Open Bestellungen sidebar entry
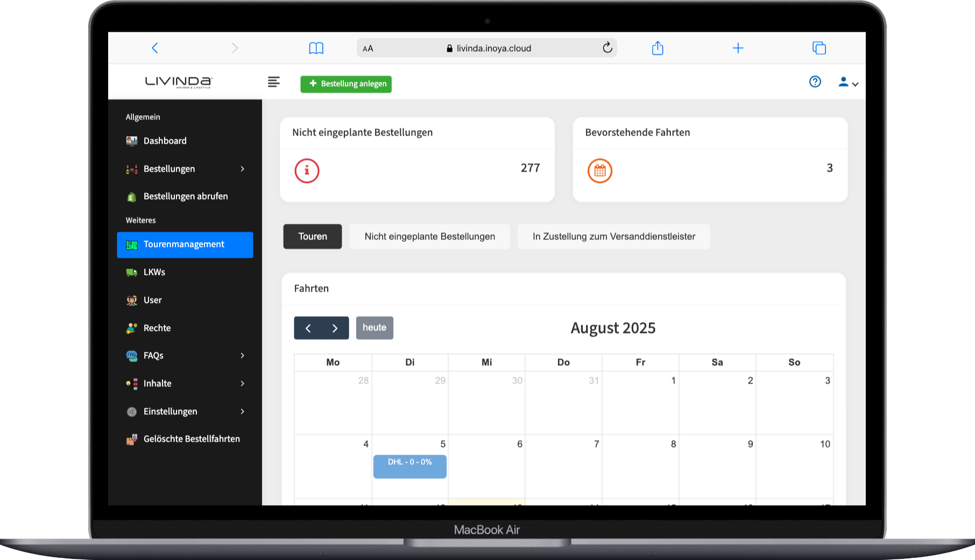The width and height of the screenshot is (975, 560). (185, 169)
